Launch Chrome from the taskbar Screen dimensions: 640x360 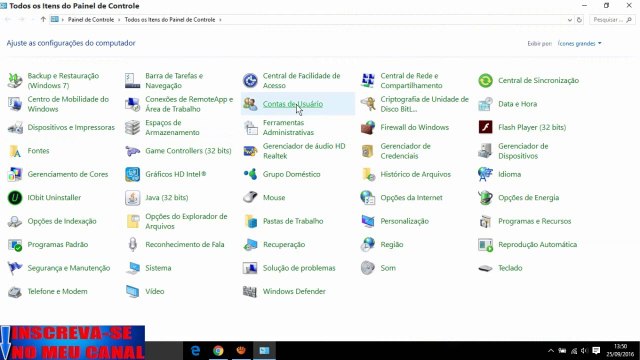coord(218,351)
